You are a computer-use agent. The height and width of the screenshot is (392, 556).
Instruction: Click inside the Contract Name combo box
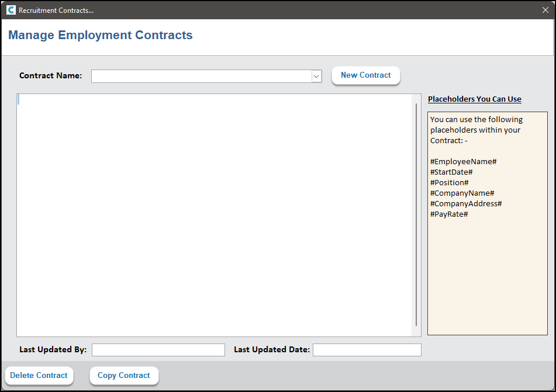pos(201,76)
